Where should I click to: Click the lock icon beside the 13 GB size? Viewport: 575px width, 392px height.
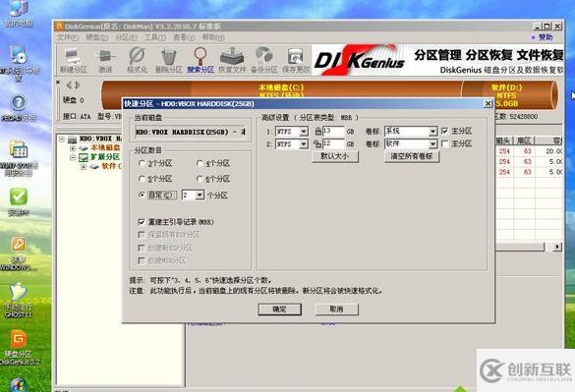[317, 131]
